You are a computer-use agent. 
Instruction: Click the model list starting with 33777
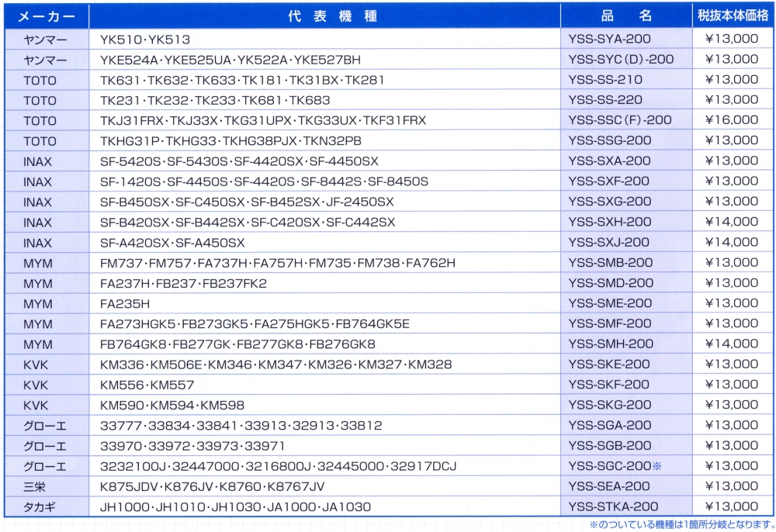pos(241,426)
